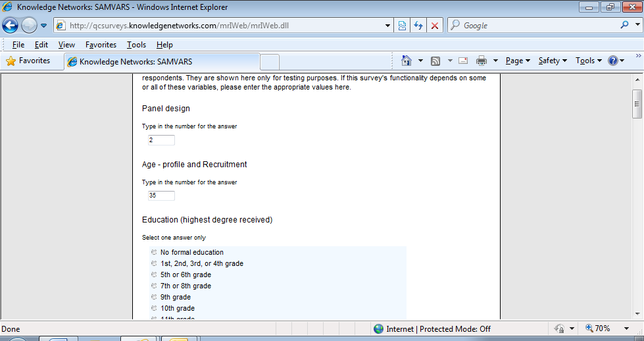
Task: Click the Internet Explorer title bar icon
Action: point(7,7)
